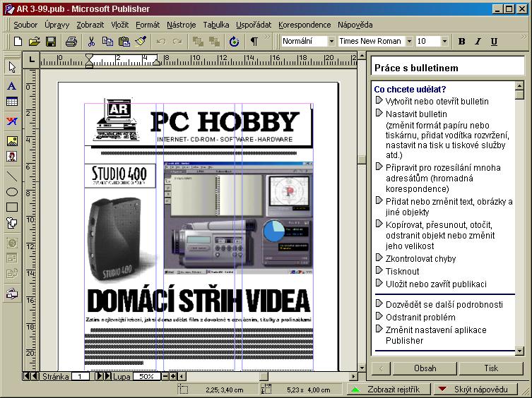Open the Normální style dropdown

coord(331,42)
